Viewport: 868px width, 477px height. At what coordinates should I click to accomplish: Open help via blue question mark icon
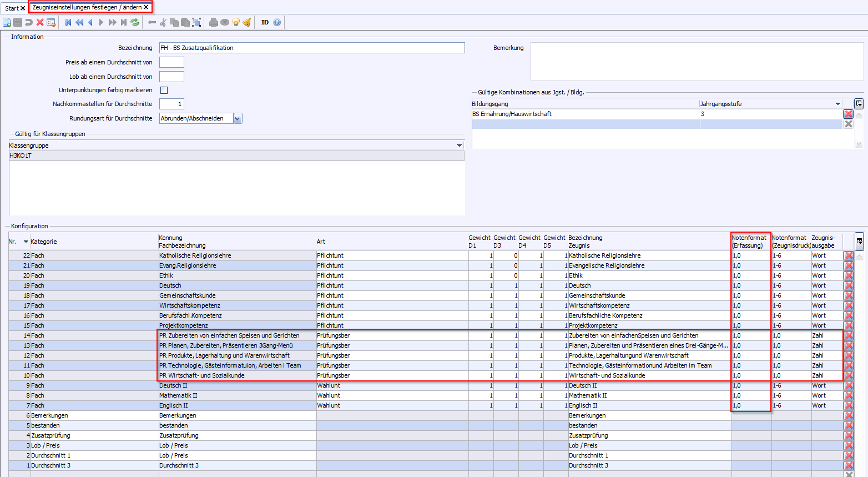click(x=277, y=22)
